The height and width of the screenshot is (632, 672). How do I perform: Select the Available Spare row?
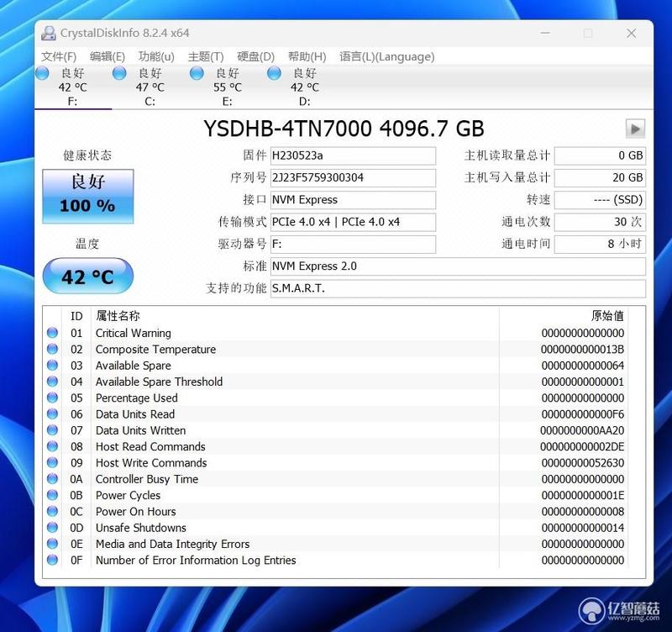point(335,366)
